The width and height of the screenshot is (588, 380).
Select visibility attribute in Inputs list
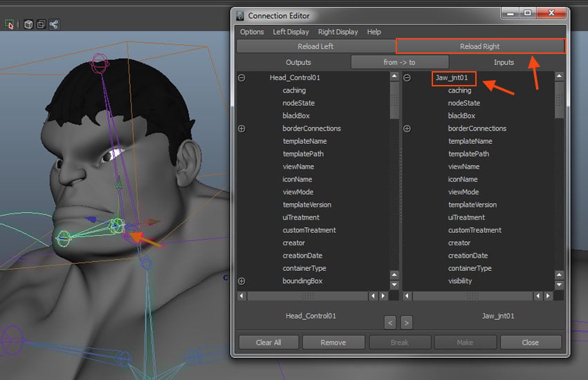point(460,281)
